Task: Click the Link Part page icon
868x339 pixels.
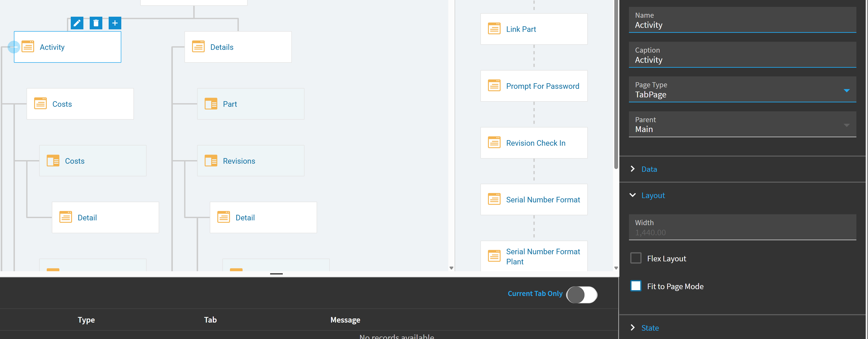Action: point(494,29)
